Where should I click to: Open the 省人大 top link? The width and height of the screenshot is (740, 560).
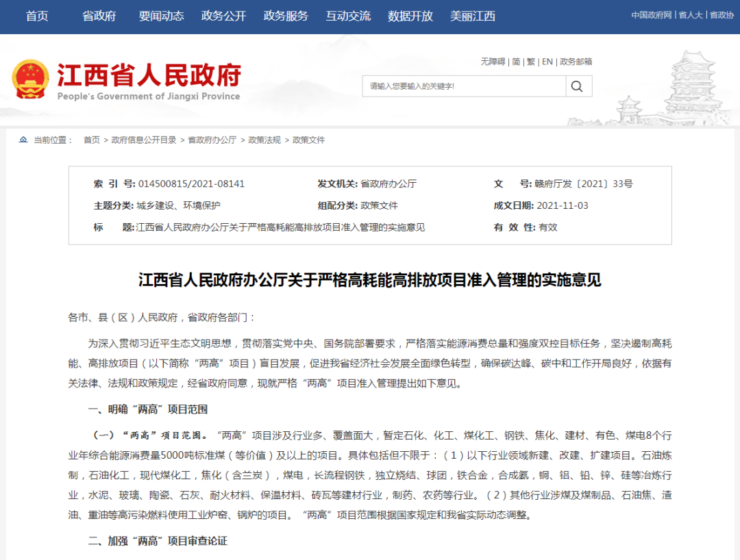pos(691,15)
